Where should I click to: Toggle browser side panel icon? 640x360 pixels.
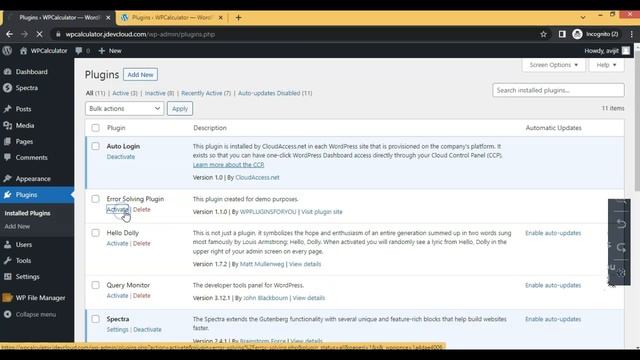[562, 34]
